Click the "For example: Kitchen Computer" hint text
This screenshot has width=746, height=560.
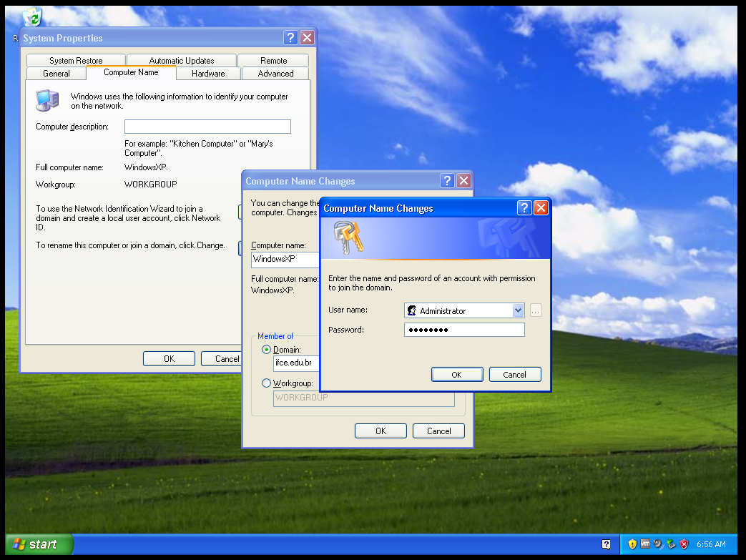pyautogui.click(x=198, y=148)
